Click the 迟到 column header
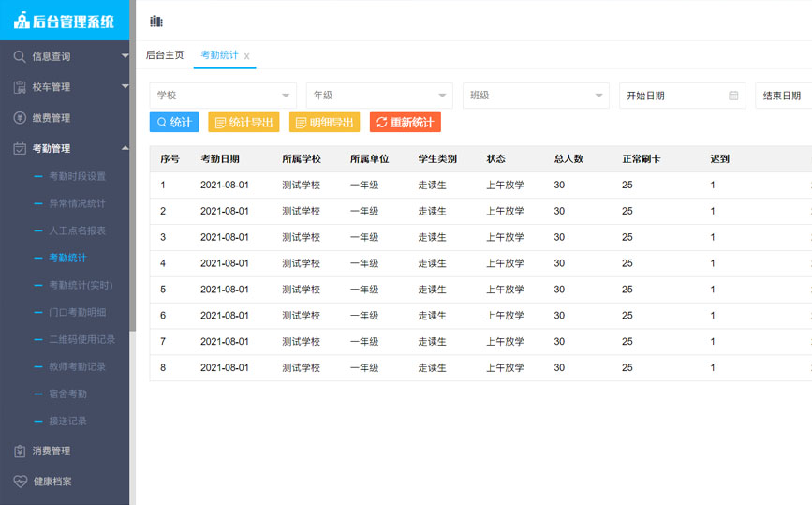 tap(720, 159)
